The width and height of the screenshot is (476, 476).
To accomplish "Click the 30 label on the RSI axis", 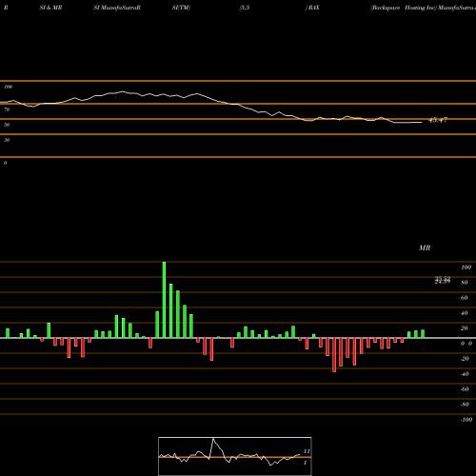I will (x=7, y=140).
